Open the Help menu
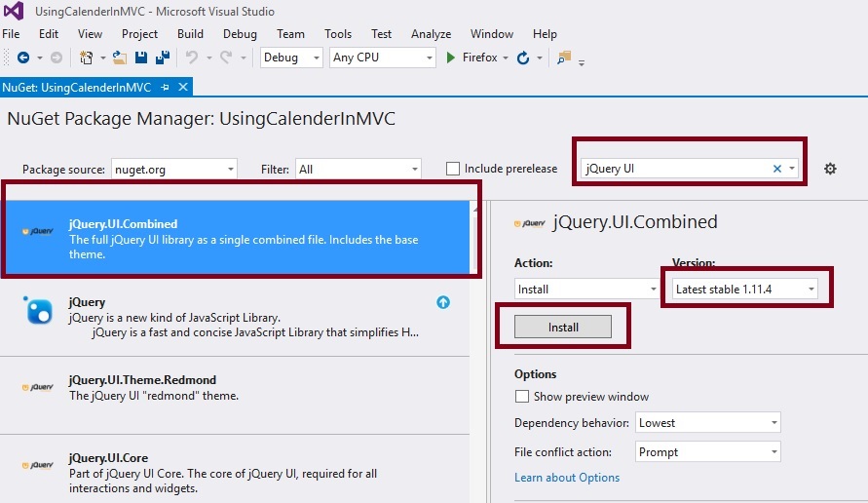Screen dimensions: 868x503 point(545,34)
